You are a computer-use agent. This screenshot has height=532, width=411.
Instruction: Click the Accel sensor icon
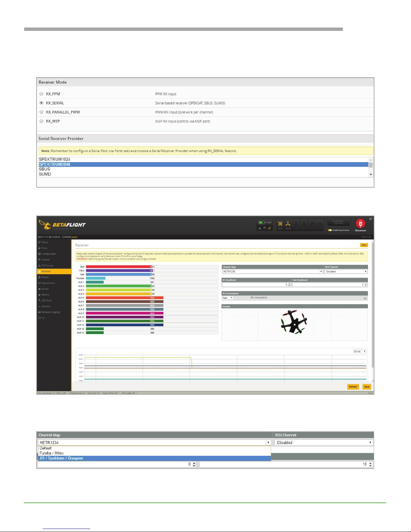(288, 225)
